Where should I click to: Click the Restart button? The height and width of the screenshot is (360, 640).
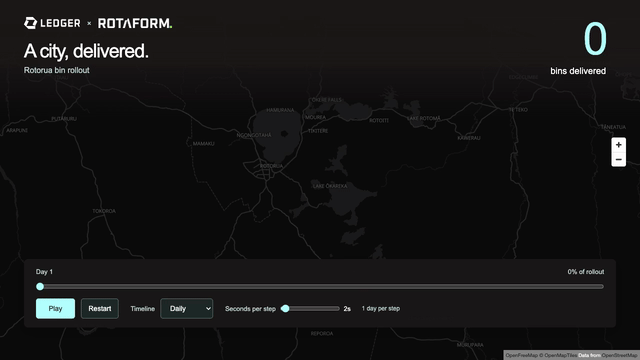pyautogui.click(x=100, y=309)
